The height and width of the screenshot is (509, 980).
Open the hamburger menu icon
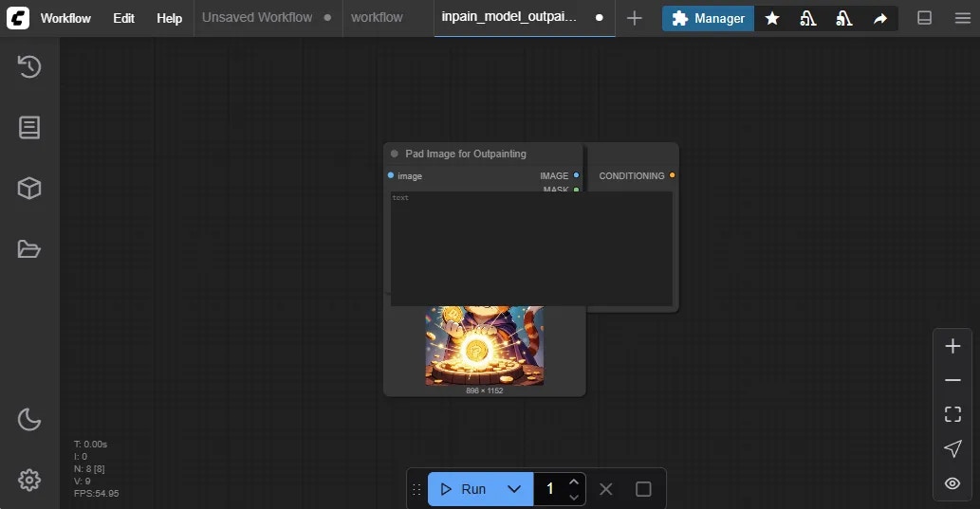point(963,18)
